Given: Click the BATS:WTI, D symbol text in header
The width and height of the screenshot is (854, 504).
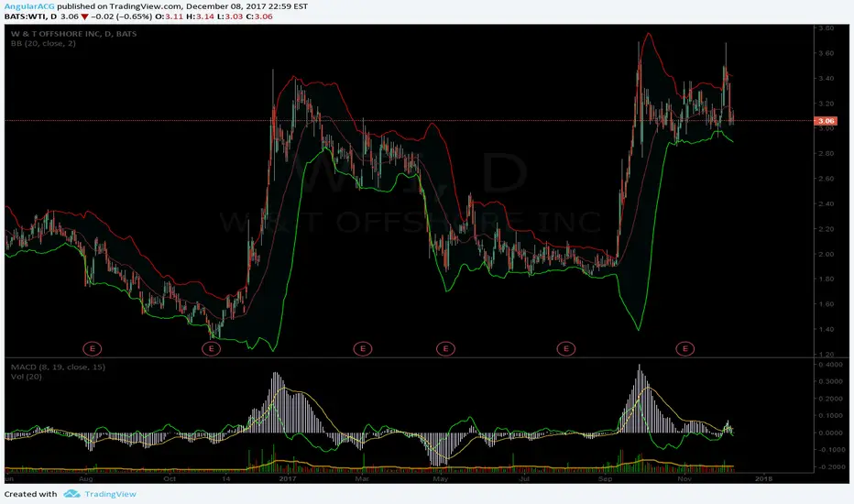Looking at the screenshot, I should click(x=30, y=16).
